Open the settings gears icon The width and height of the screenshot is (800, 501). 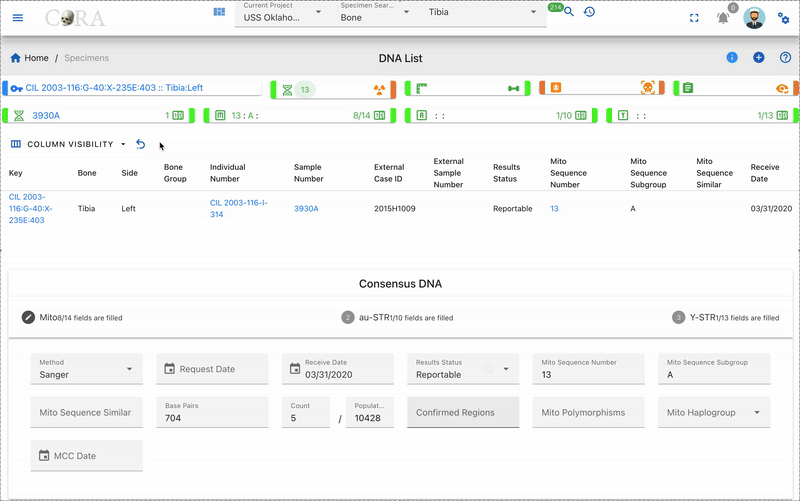pos(783,18)
